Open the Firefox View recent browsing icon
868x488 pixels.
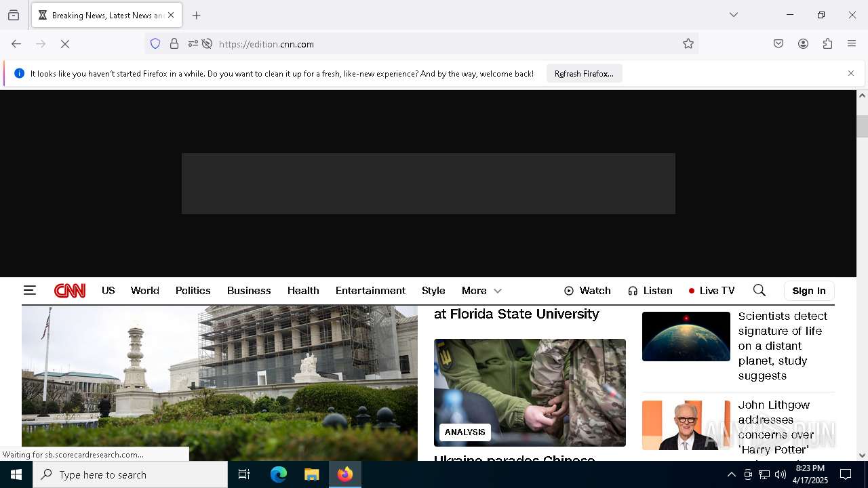(14, 15)
